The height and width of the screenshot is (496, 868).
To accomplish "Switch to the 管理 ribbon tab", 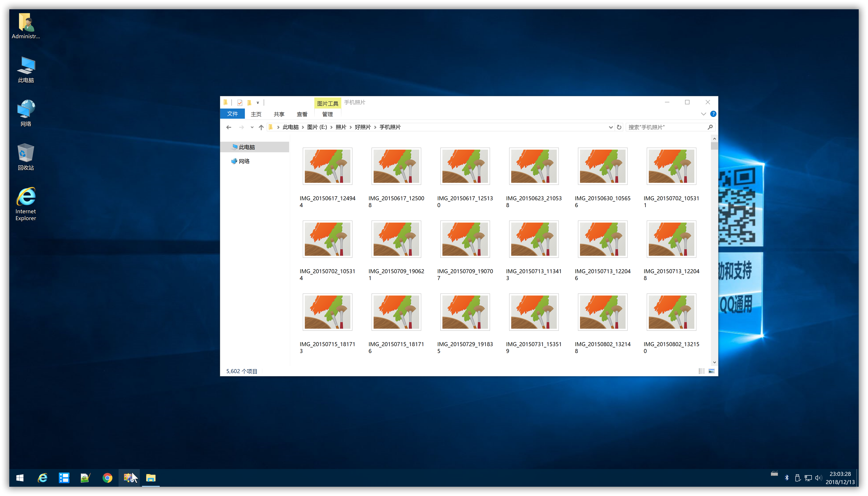I will 327,114.
